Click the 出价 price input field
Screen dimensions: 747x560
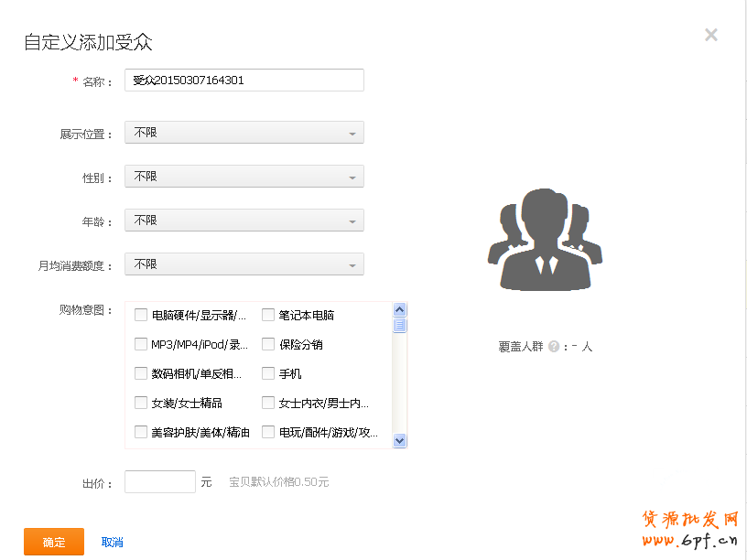tap(160, 482)
